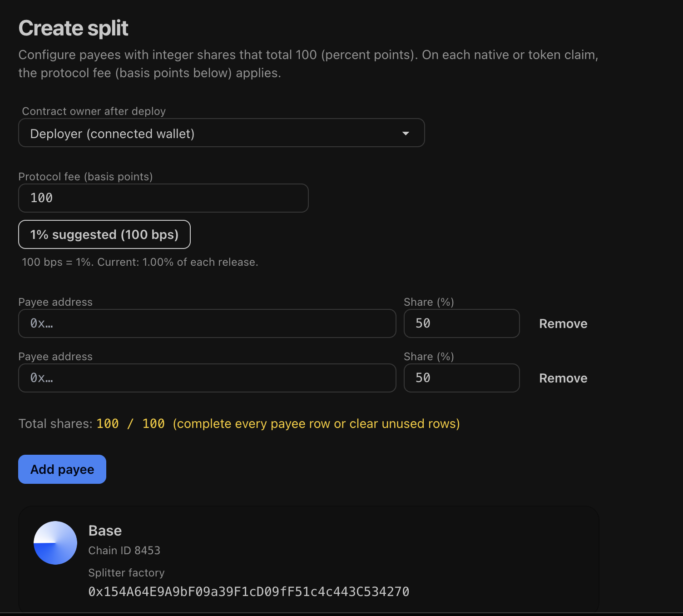The image size is (683, 616).
Task: Edit the first payee's Share (%) field
Action: (462, 323)
